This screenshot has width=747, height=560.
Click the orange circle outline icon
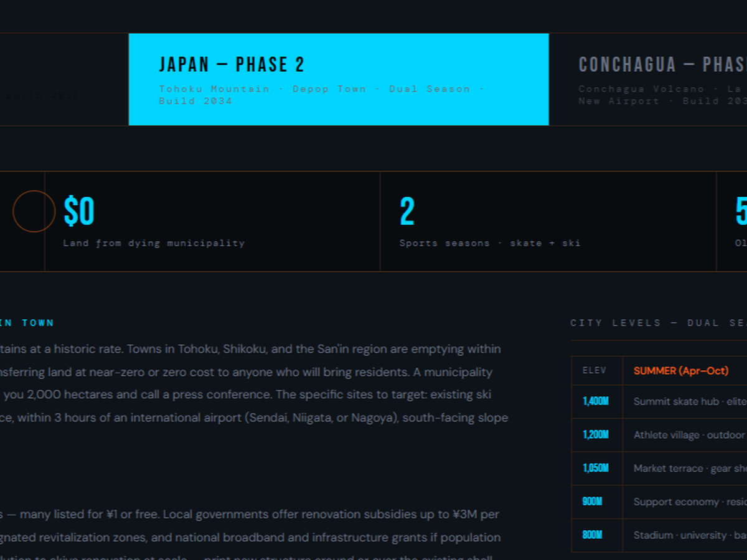tap(34, 212)
